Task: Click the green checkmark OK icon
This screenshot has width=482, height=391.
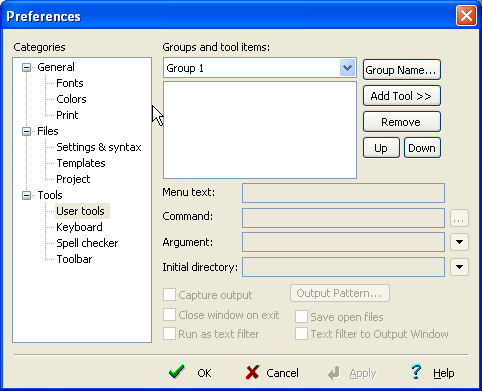Action: click(176, 372)
